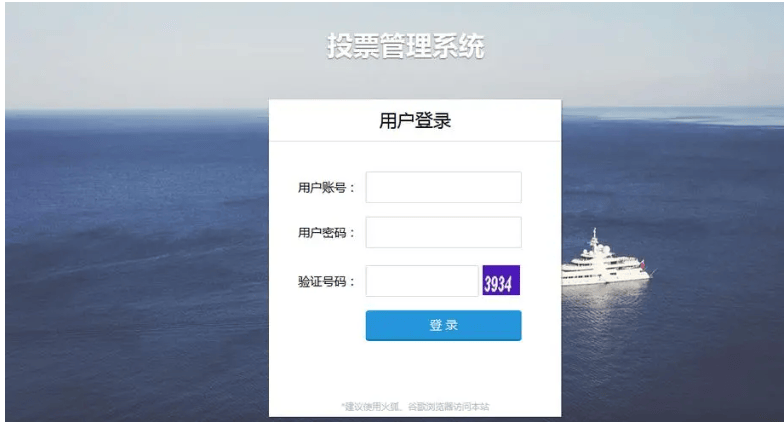This screenshot has height=422, width=784.
Task: Click the divider line under 用户登录
Action: pos(414,142)
